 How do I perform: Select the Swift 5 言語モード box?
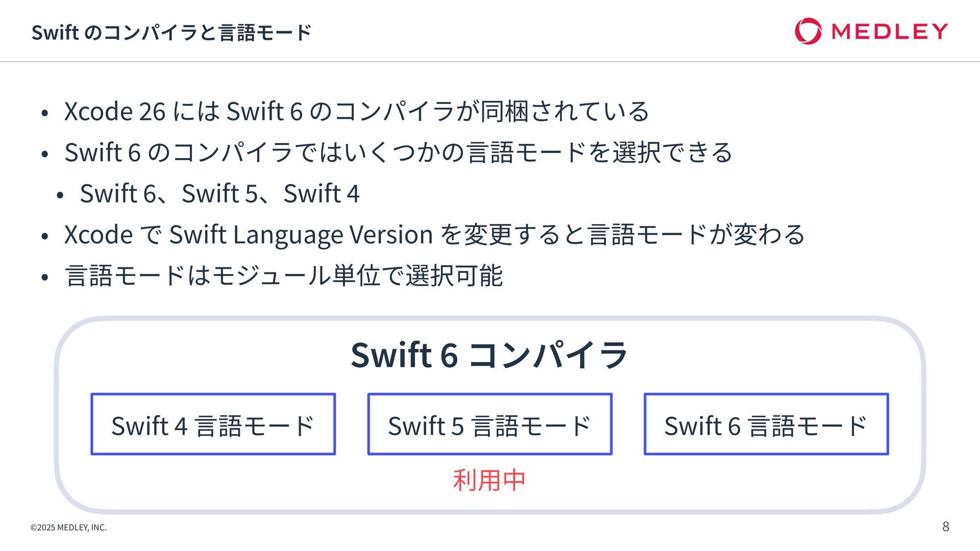pyautogui.click(x=490, y=424)
